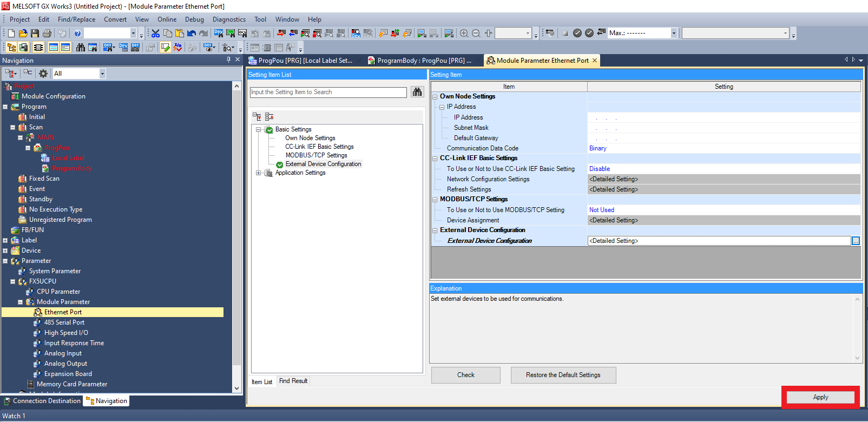Collapse the Own Node Settings group
Viewport: 868px width, 422px height.
tap(435, 97)
